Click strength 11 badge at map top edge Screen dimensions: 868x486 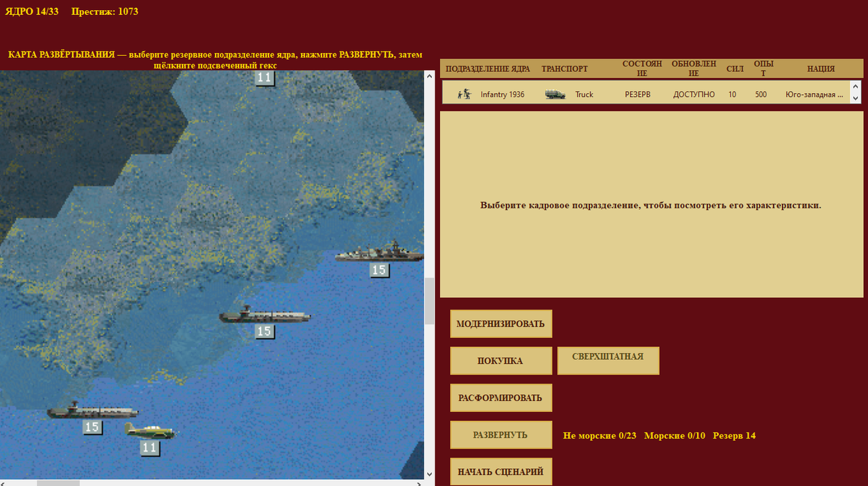tap(264, 77)
